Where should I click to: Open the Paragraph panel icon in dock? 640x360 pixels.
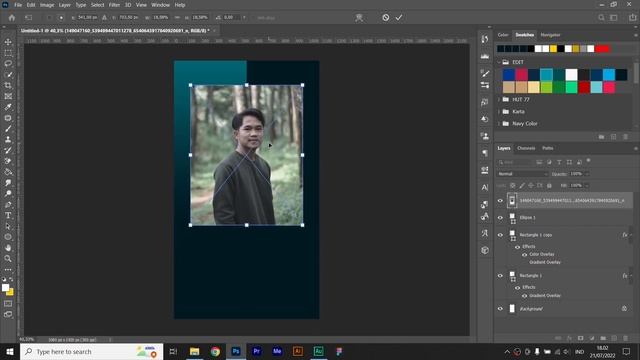coord(485,153)
